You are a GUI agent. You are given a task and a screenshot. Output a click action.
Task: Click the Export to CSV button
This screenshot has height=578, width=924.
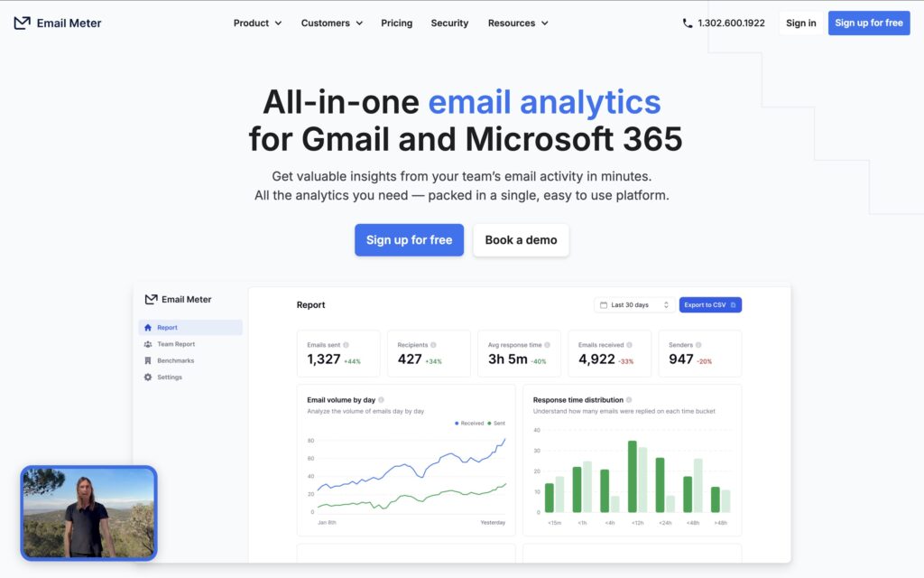coord(710,305)
